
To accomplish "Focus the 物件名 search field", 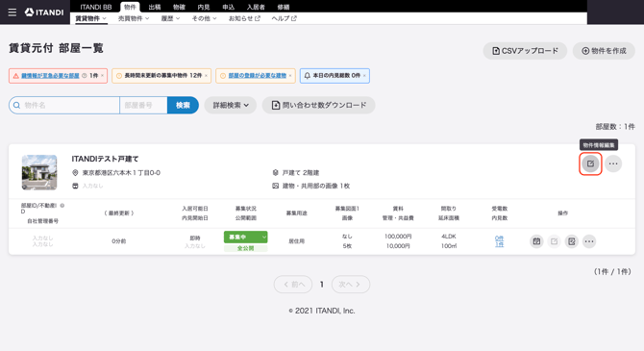I will click(x=64, y=105).
